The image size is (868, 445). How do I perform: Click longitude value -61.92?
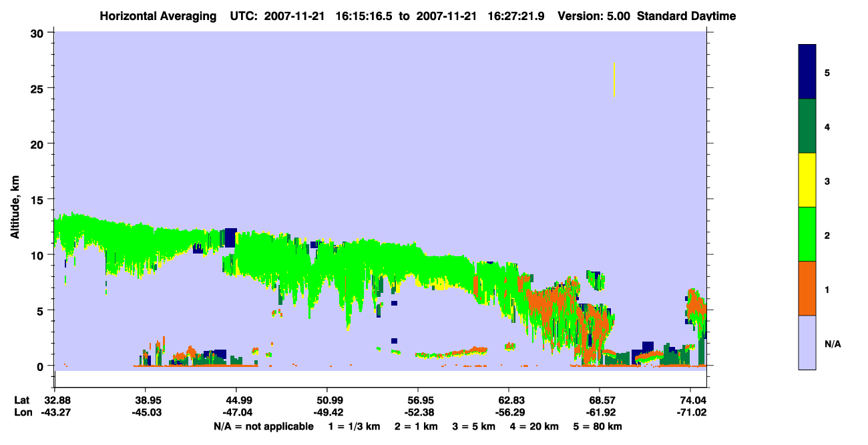600,413
